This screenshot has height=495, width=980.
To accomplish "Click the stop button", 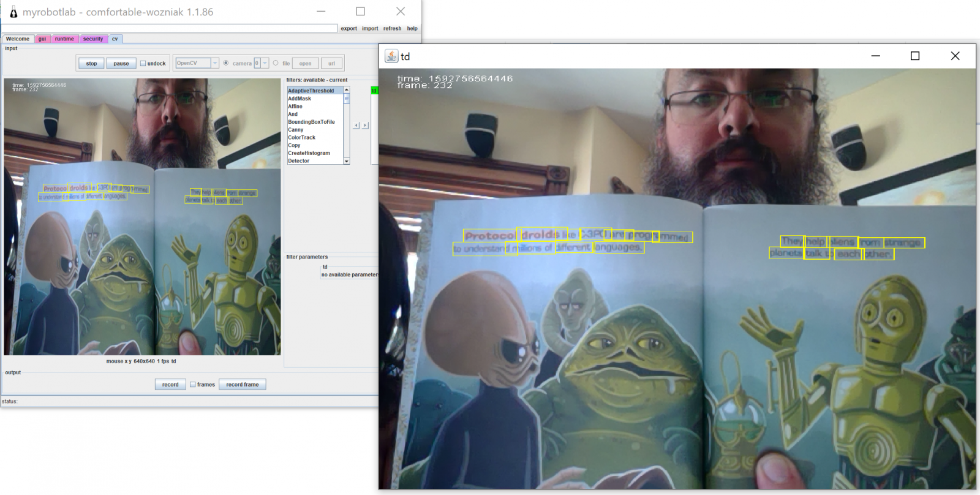I will [x=91, y=63].
